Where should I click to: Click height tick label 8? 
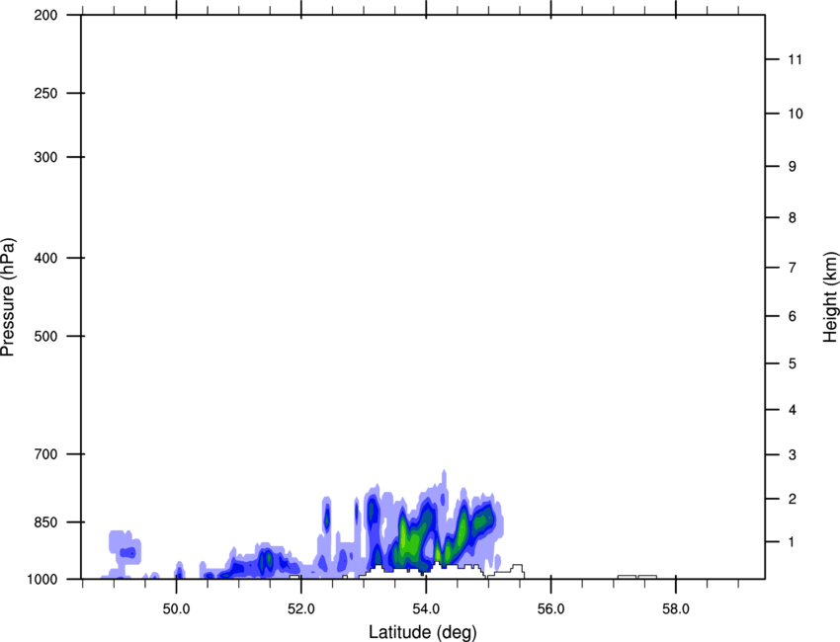792,218
